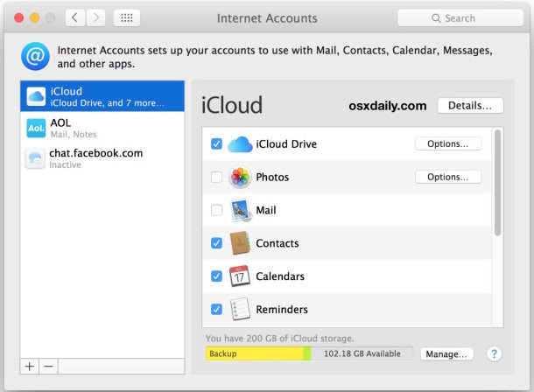Image resolution: width=534 pixels, height=392 pixels.
Task: Select the AOL account in sidebar
Action: [105, 128]
